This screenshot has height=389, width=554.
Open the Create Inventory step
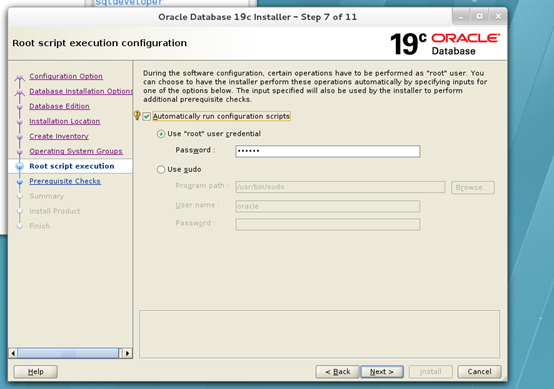click(x=59, y=136)
